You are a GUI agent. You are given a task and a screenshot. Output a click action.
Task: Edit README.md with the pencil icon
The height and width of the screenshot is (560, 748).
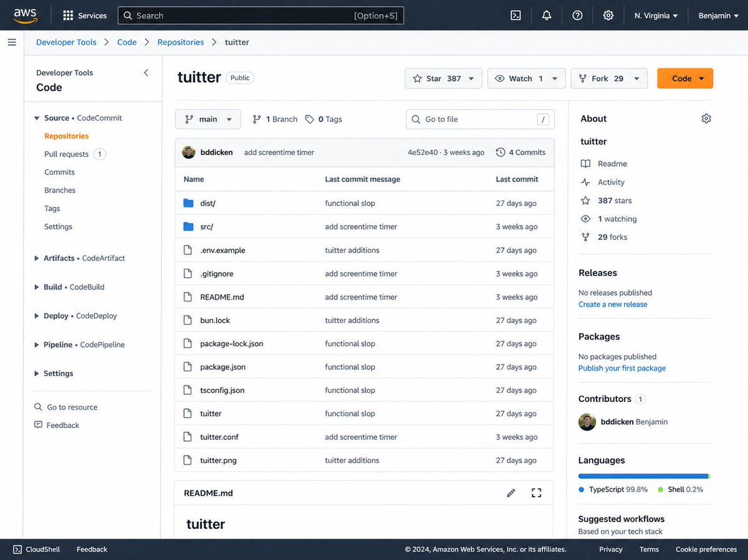tap(511, 493)
